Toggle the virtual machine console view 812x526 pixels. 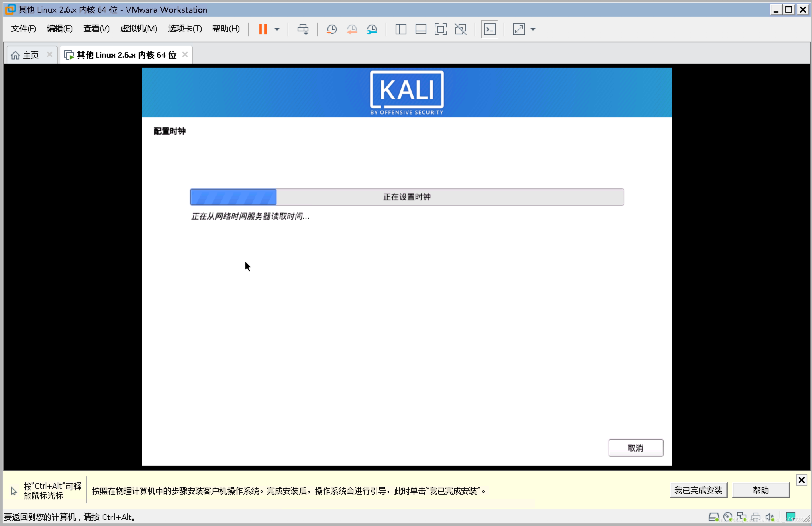490,30
